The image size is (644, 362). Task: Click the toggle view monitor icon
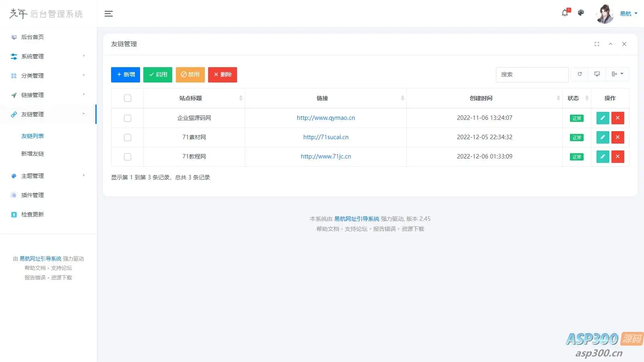597,74
